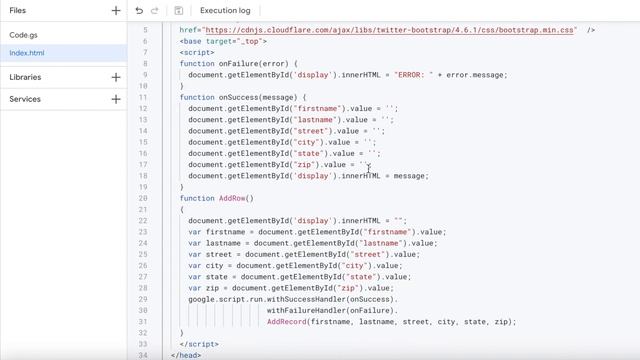Click the withFailureHandler(onFailure) text

pos(332,310)
